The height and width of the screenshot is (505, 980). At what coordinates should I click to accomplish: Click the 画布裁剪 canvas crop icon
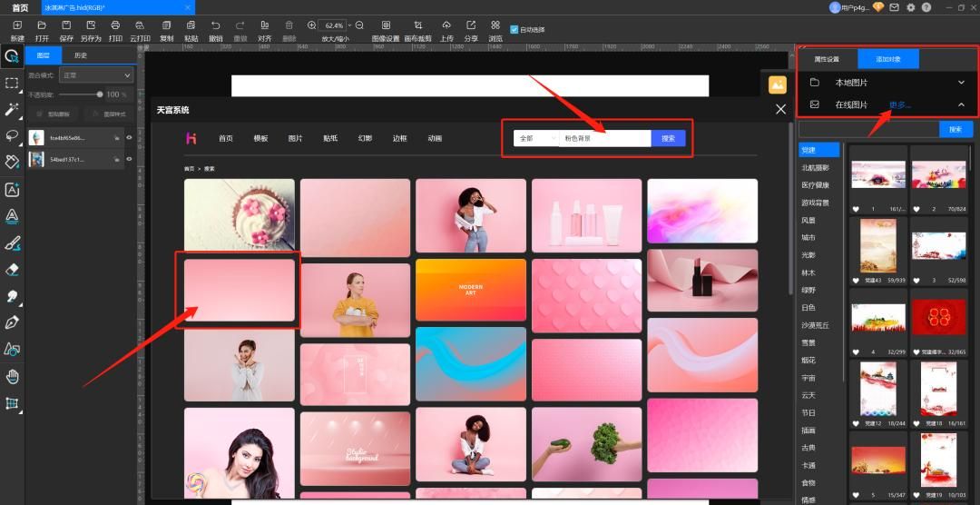[418, 25]
